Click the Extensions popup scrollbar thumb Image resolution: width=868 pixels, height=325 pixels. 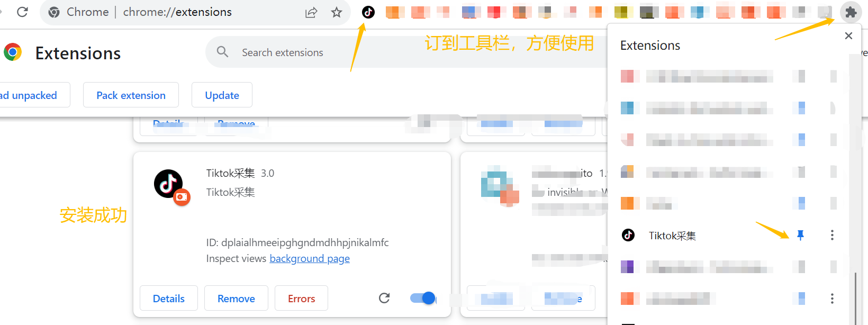point(855,297)
